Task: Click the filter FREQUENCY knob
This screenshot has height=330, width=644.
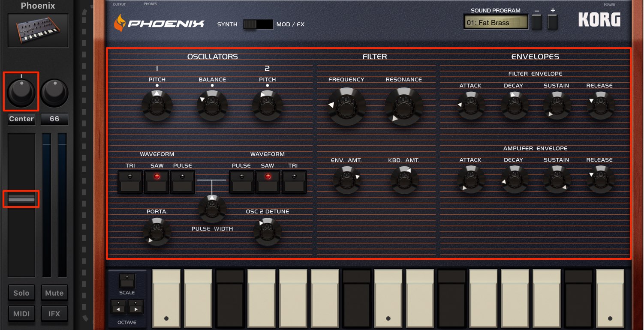Action: pyautogui.click(x=346, y=106)
